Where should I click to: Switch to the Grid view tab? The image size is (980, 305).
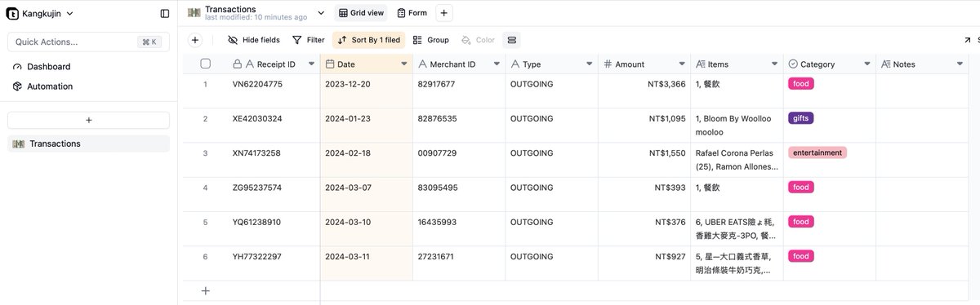[361, 13]
